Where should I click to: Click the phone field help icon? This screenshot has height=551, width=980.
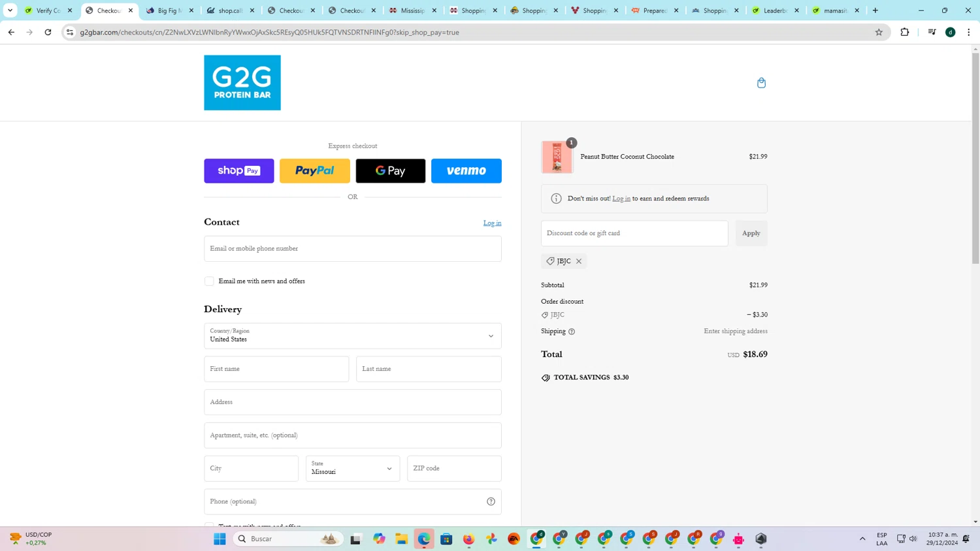point(491,501)
